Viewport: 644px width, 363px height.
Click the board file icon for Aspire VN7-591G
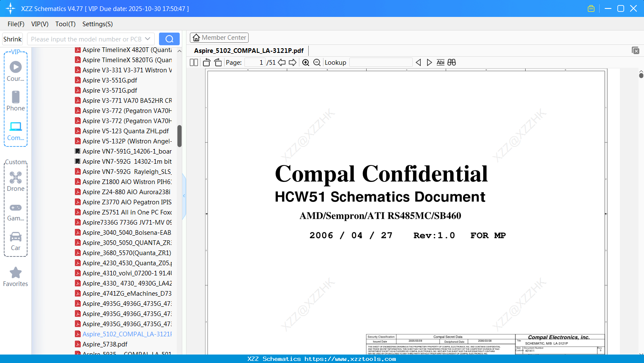point(78,151)
